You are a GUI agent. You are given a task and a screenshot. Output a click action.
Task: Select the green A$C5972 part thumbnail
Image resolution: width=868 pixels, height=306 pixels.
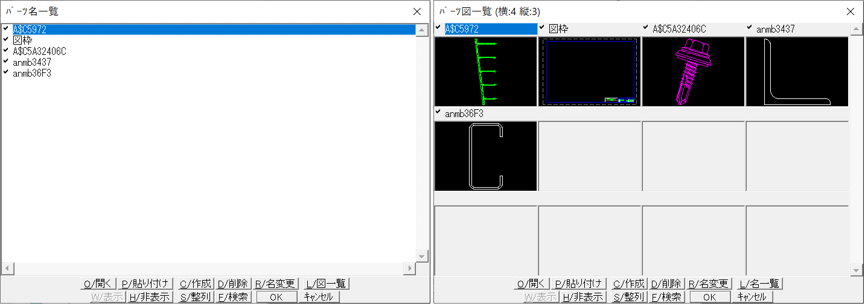pyautogui.click(x=486, y=71)
